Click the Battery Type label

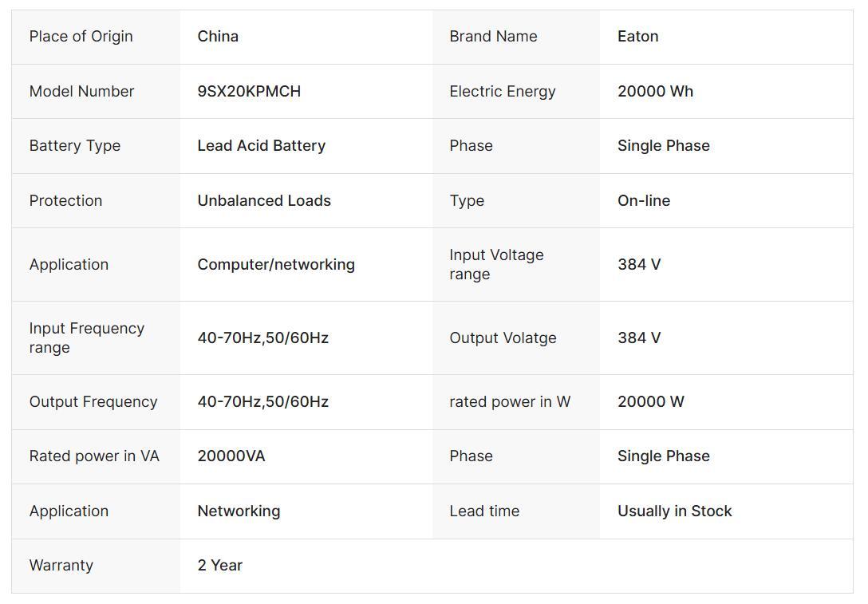[74, 145]
